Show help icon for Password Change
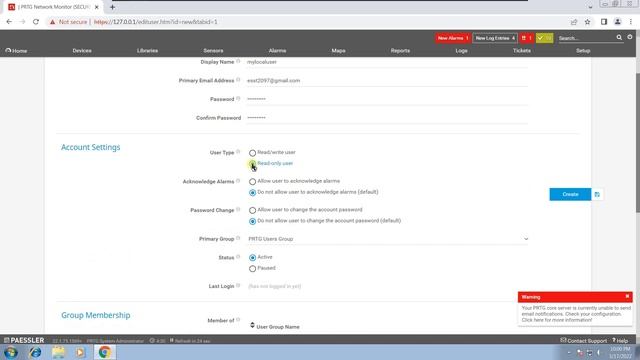This screenshot has width=640, height=360. click(x=238, y=209)
